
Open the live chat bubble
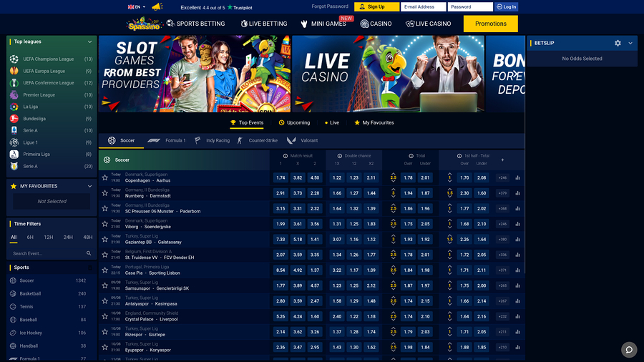[629, 350]
